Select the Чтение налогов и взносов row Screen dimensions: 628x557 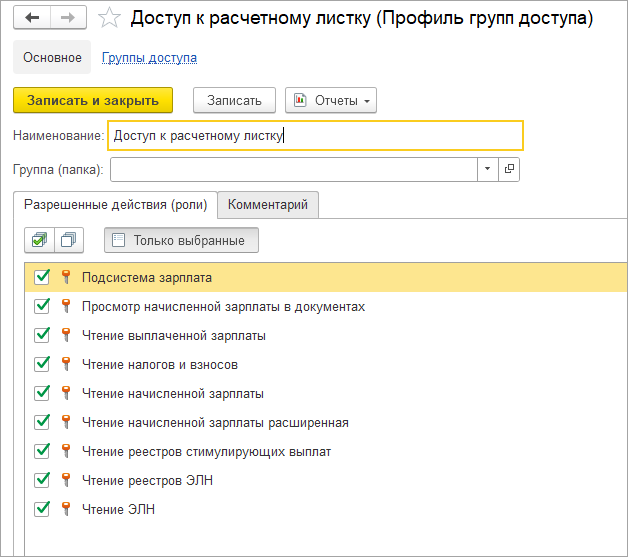160,365
